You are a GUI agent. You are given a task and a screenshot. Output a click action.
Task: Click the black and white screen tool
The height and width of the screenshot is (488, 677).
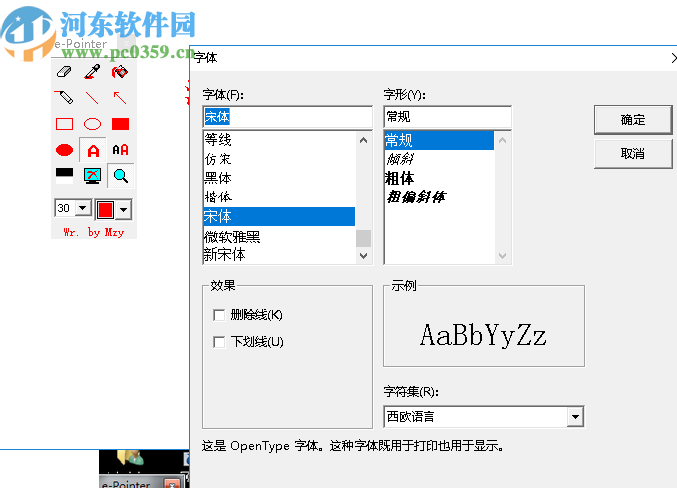tap(64, 176)
